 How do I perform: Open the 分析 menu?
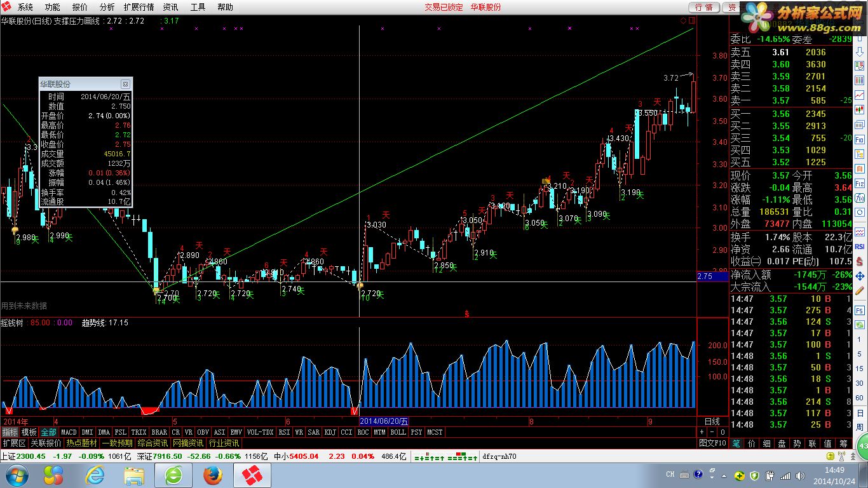pos(107,7)
